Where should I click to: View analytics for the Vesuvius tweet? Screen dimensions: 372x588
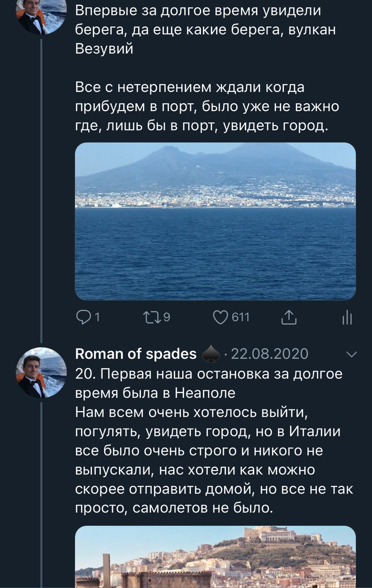click(x=346, y=318)
